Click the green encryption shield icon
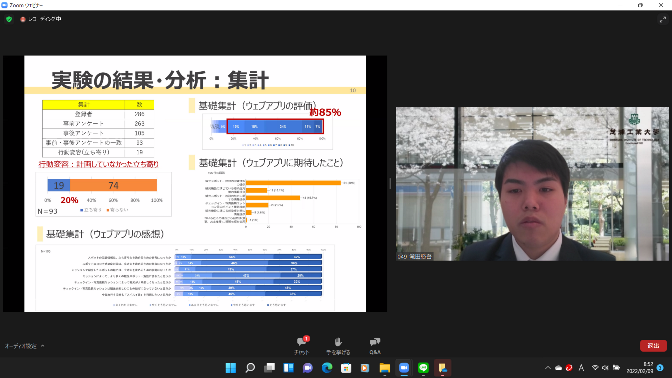The height and width of the screenshot is (378, 672). click(9, 19)
